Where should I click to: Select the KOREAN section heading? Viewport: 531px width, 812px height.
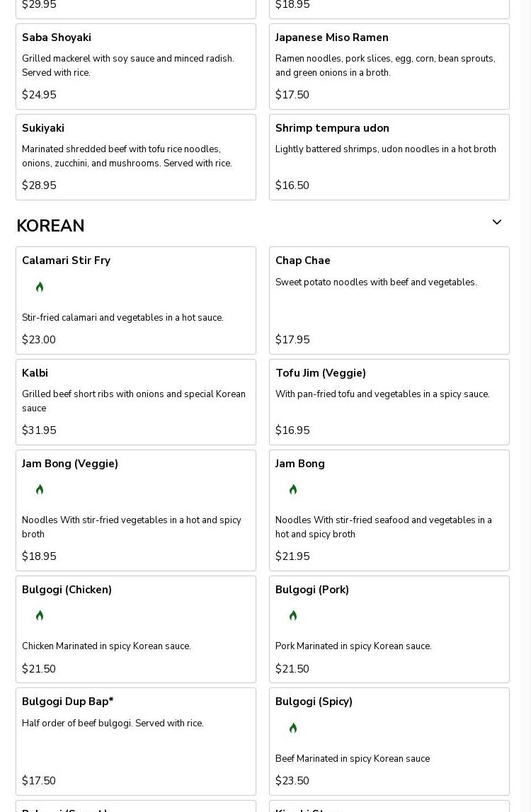pos(50,226)
